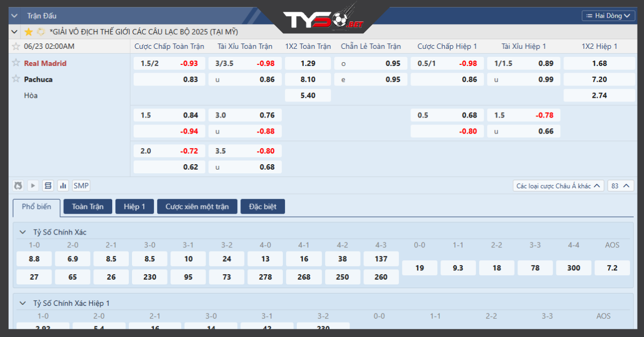644x337 pixels.
Task: Bet first-half draw at 2.74
Action: pos(599,96)
